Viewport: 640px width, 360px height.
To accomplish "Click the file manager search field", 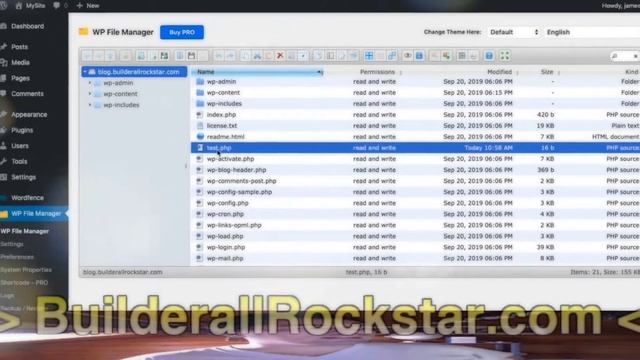I will pos(624,56).
